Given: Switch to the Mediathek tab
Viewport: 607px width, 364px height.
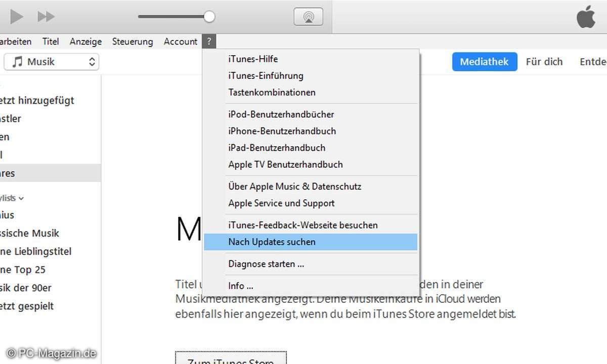Looking at the screenshot, I should pos(484,62).
